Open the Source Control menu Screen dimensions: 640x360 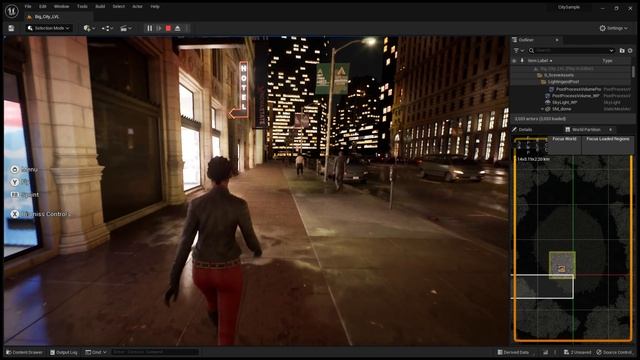[615, 352]
